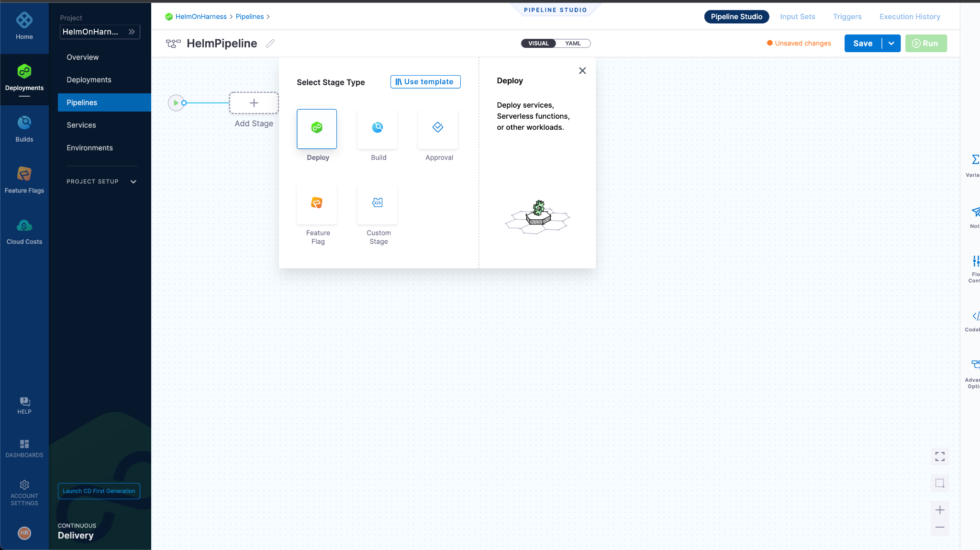Screen dimensions: 980x550
Task: Navigate to Builds module
Action: 24,127
